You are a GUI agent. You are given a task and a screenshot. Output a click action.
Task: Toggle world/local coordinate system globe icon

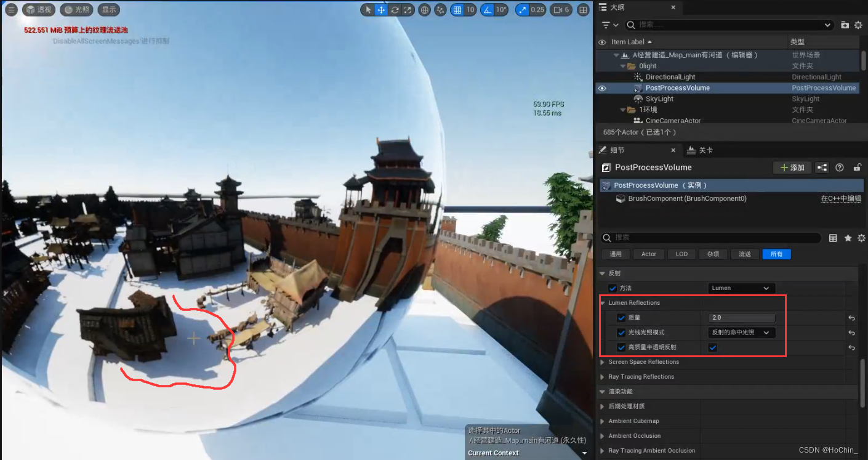point(424,10)
